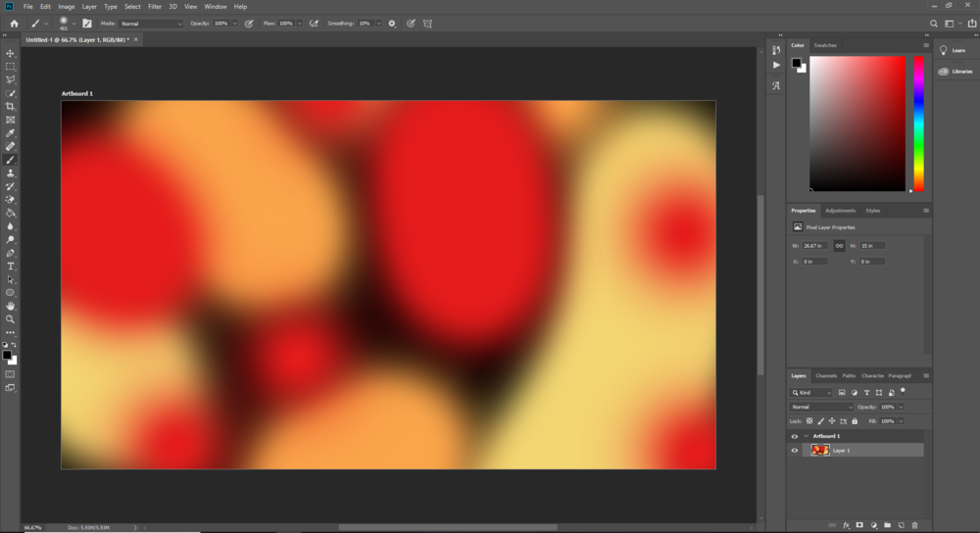
Task: Open brush preset picker arrow
Action: [x=73, y=24]
